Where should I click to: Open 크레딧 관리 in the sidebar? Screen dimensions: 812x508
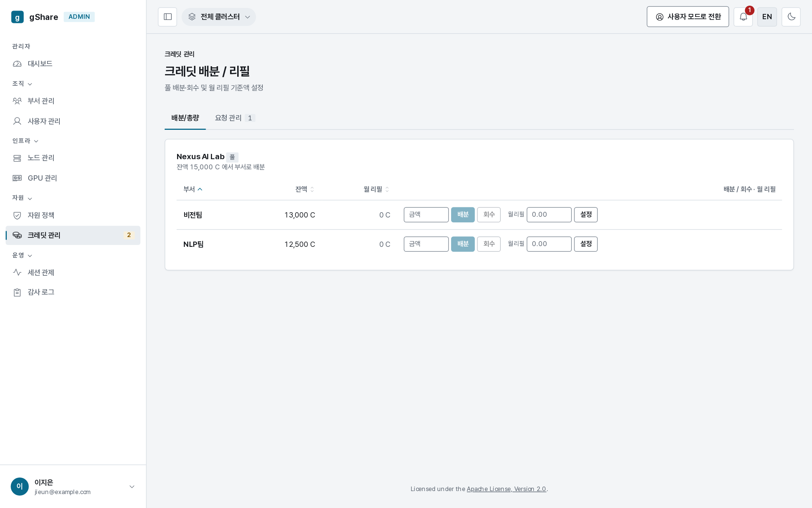point(73,235)
